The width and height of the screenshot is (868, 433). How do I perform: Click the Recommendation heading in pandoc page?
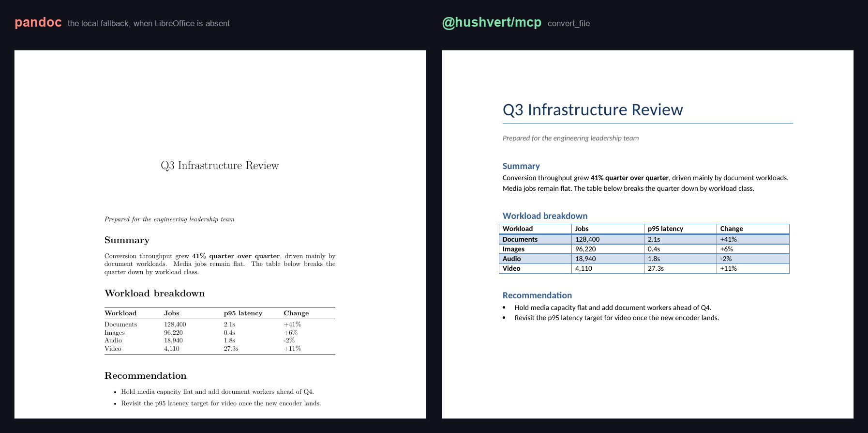(x=146, y=376)
